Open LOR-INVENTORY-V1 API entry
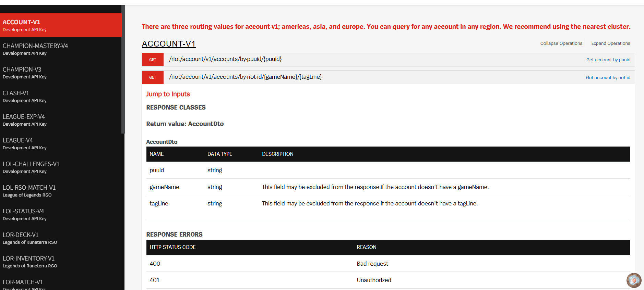644x290 pixels. (61, 262)
